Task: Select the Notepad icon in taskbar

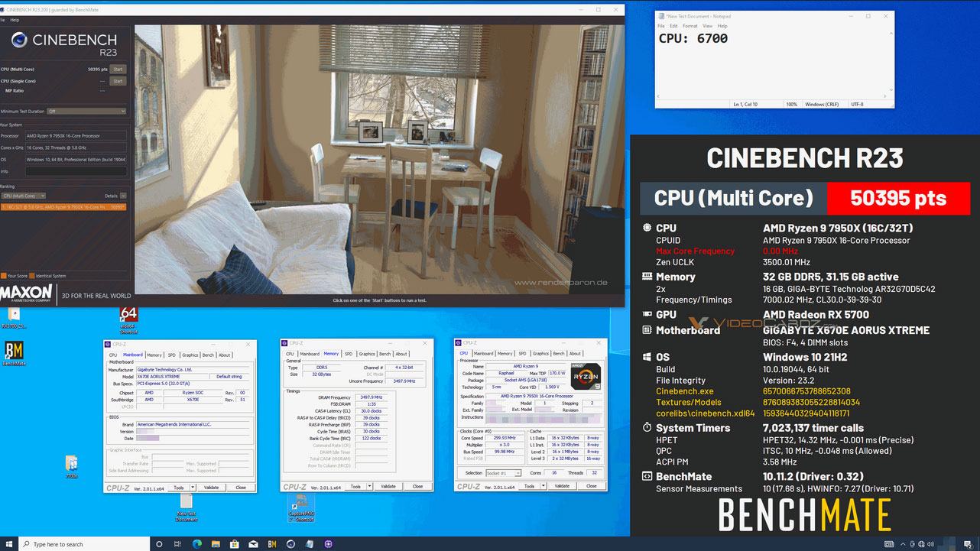Action: click(310, 544)
